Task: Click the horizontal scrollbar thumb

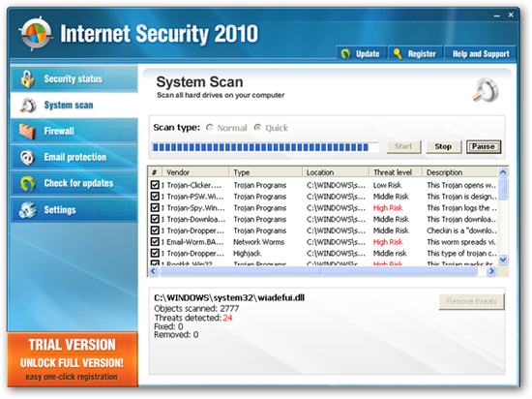Action: [x=319, y=271]
